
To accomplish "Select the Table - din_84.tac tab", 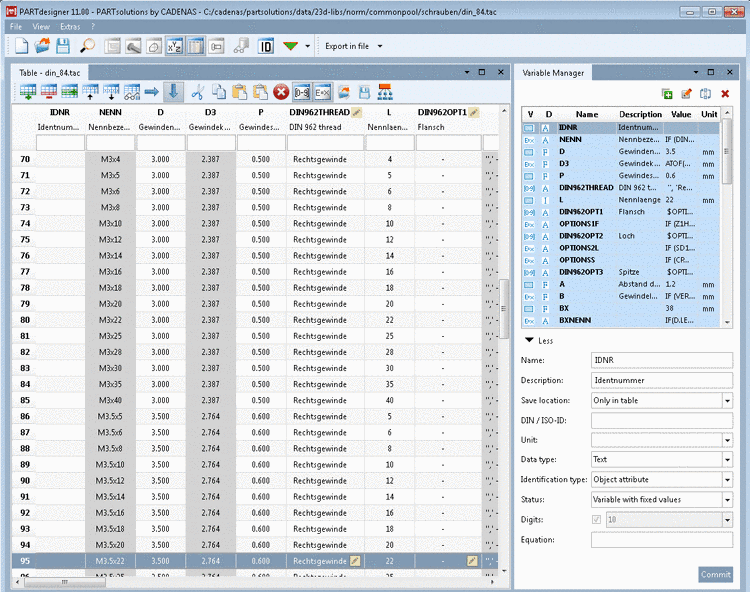I will pyautogui.click(x=49, y=73).
